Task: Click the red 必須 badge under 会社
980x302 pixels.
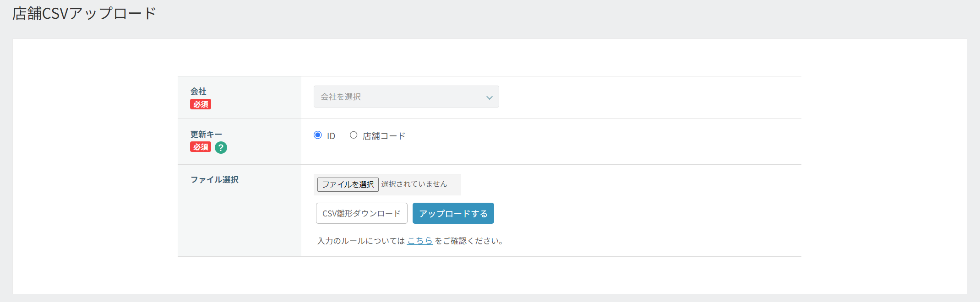Action: click(x=201, y=104)
